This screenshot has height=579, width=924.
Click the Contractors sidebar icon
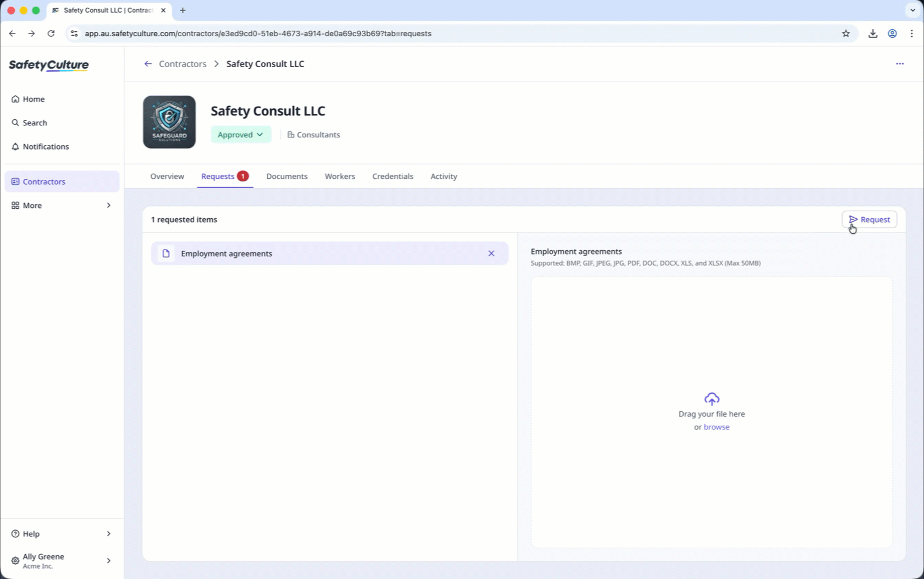pyautogui.click(x=15, y=181)
